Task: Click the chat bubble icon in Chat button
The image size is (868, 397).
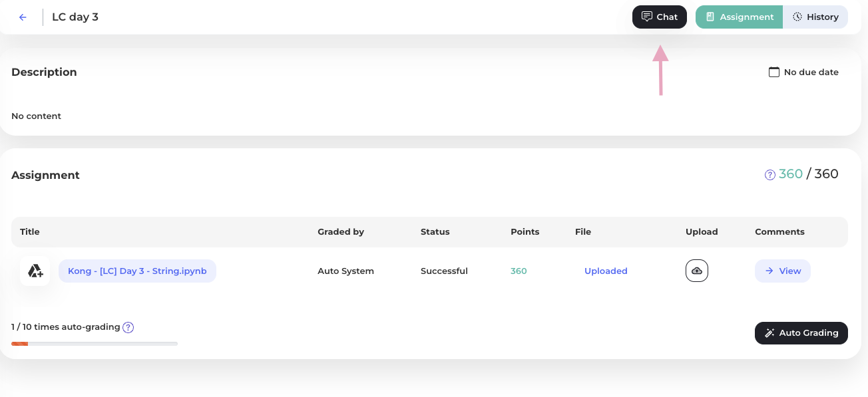Action: tap(646, 17)
